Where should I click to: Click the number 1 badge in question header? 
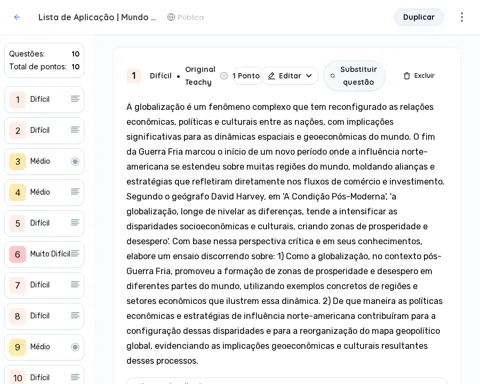point(134,76)
